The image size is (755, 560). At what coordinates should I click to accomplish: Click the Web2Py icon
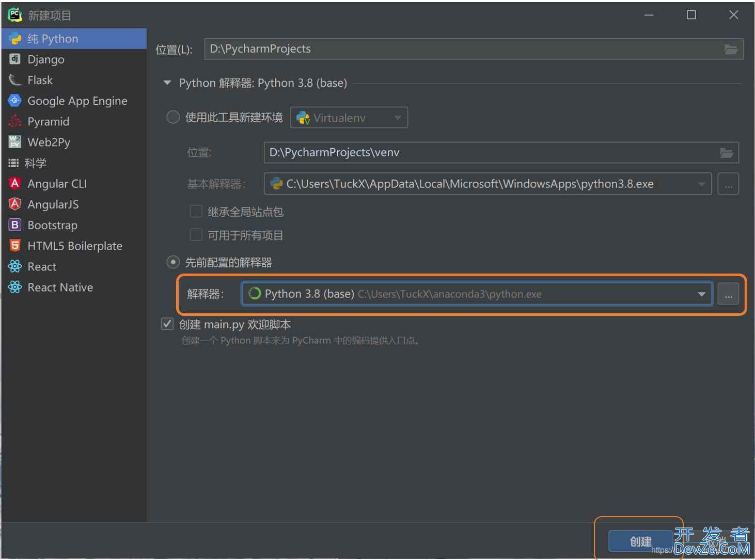tap(15, 142)
